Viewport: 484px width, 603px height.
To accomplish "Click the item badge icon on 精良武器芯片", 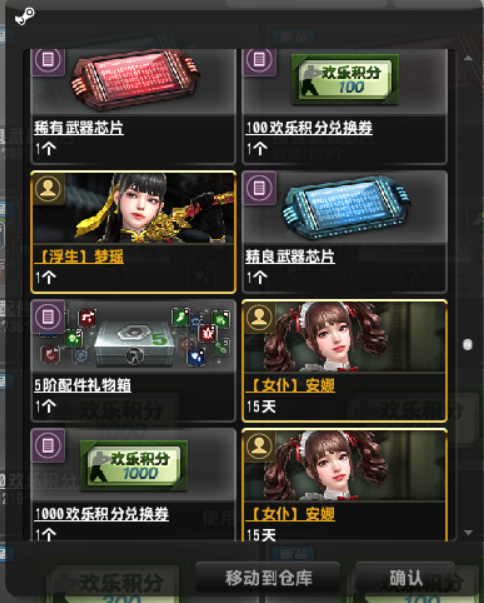I will [259, 188].
